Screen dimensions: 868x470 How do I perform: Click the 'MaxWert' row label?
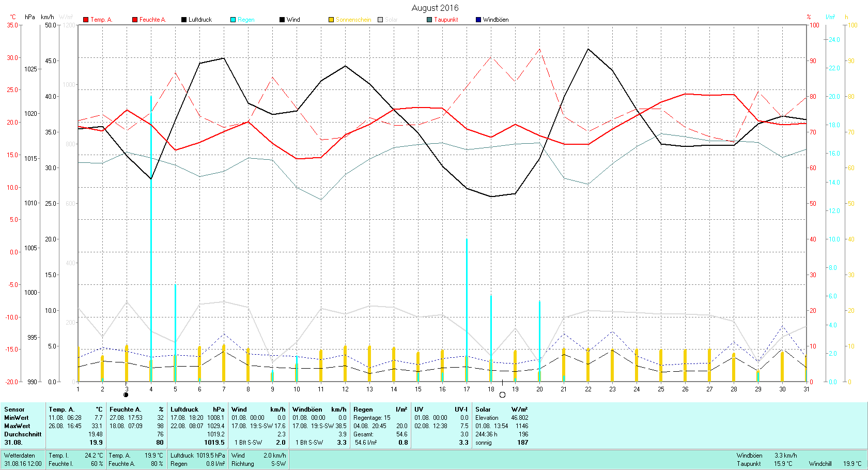click(17, 426)
